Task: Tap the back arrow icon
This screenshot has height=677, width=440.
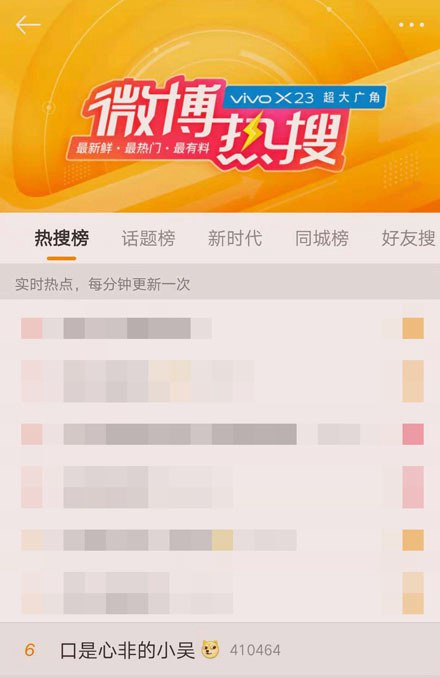Action: pos(28,25)
